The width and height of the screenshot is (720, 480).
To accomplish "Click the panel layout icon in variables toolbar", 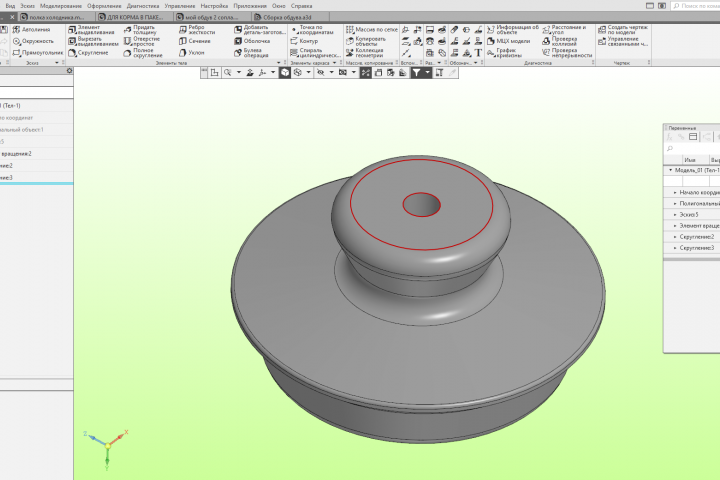I will pyautogui.click(x=693, y=137).
